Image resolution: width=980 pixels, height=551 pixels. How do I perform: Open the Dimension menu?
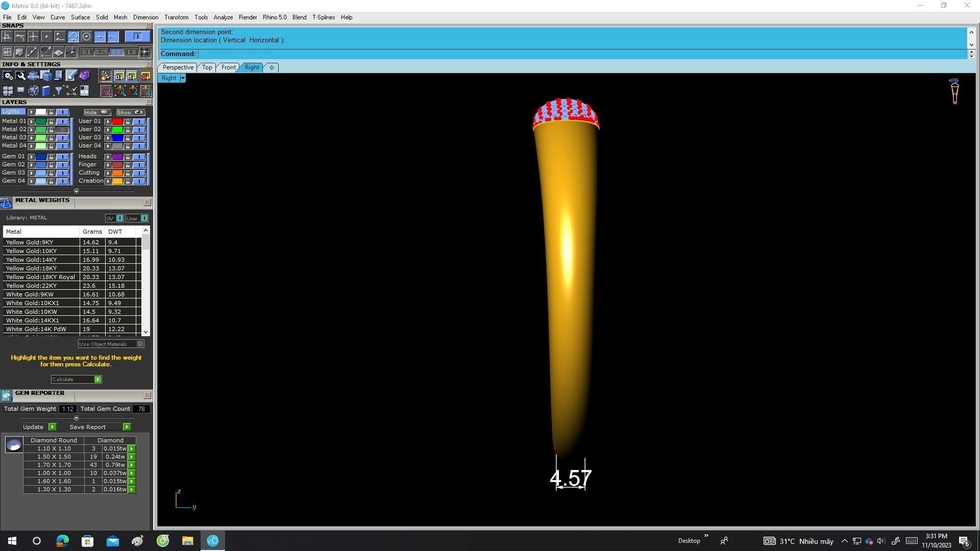coord(145,17)
